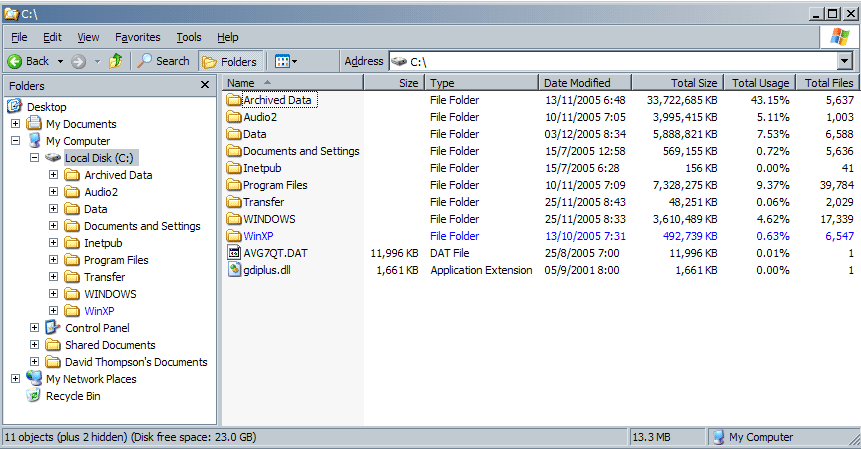Open the Tools menu
861x449 pixels.
pyautogui.click(x=188, y=37)
